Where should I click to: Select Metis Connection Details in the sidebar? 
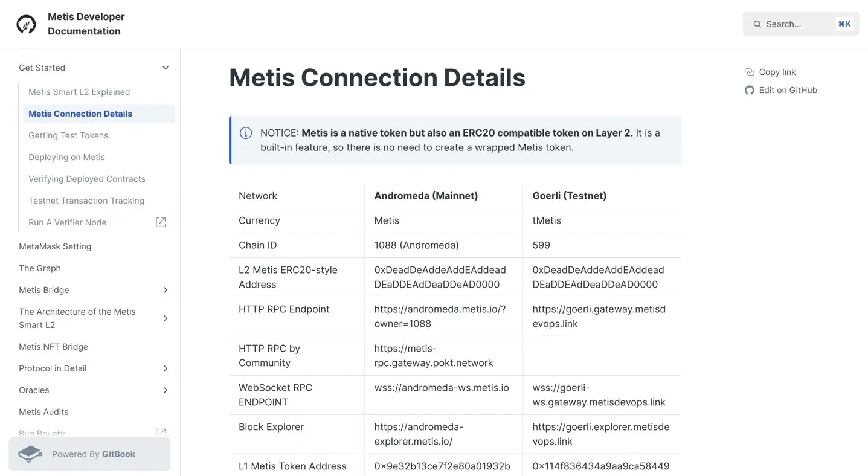click(x=80, y=113)
